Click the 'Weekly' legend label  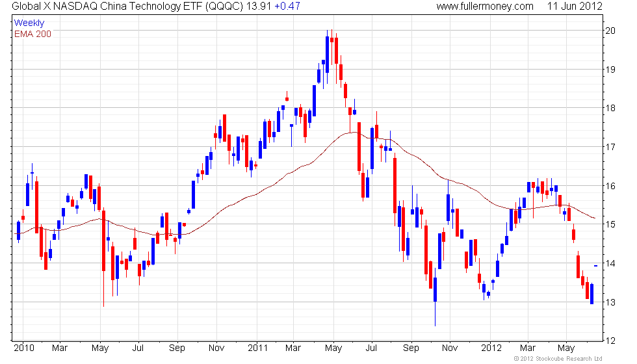[x=29, y=23]
